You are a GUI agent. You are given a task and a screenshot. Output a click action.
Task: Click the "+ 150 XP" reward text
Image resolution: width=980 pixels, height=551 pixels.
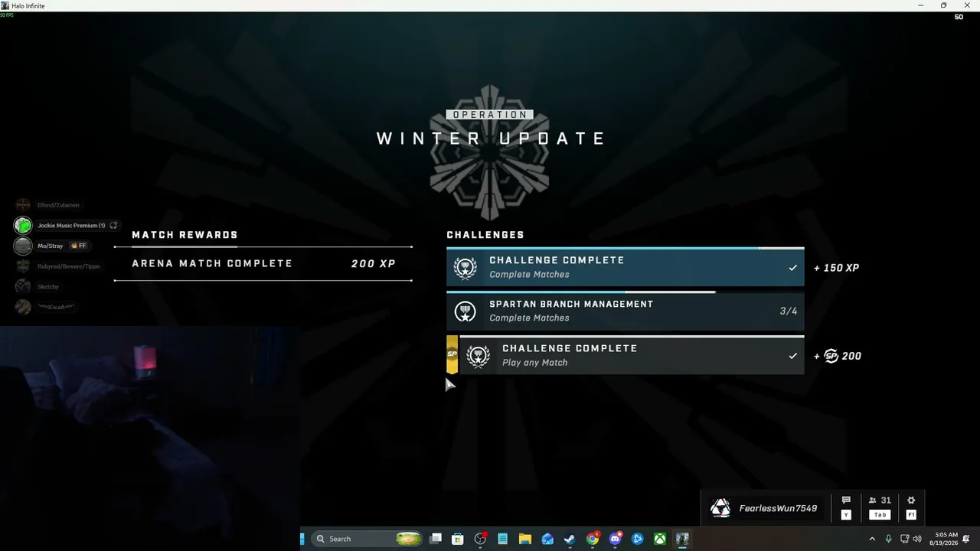836,268
